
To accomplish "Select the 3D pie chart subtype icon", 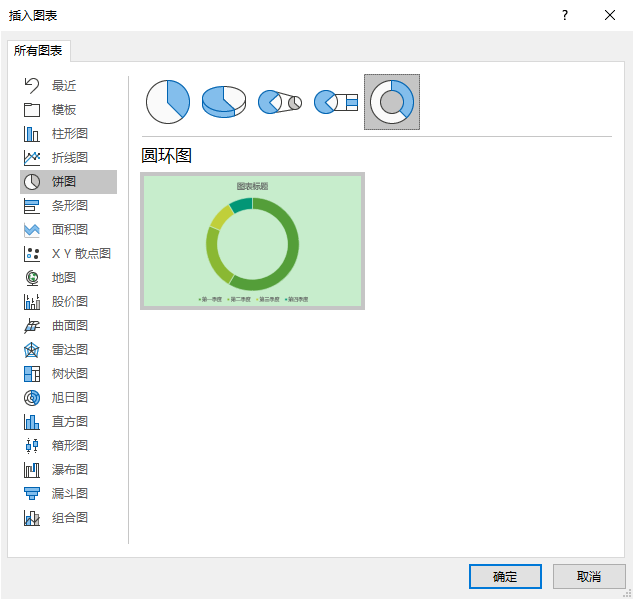I will (224, 102).
